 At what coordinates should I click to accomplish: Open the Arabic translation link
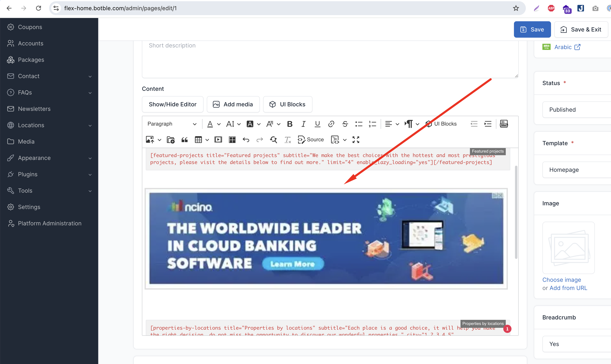click(567, 47)
